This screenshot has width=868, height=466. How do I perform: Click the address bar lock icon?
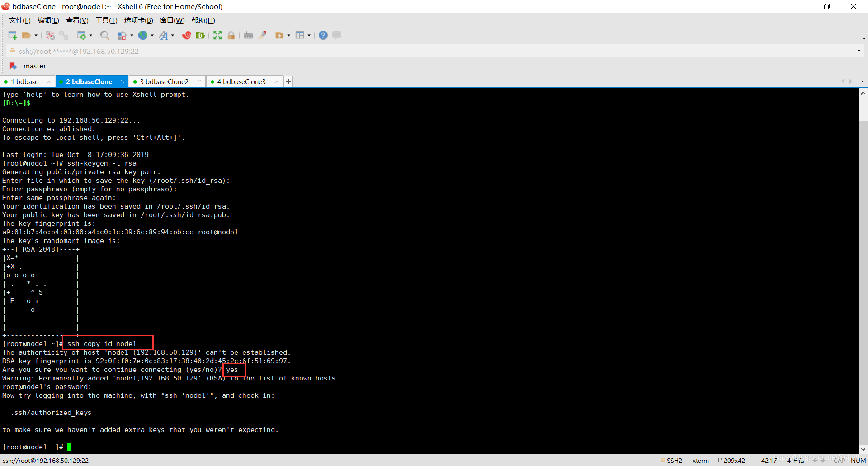(13, 51)
